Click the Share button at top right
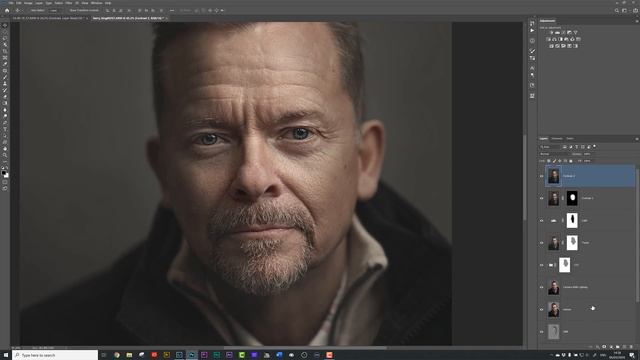 point(635,11)
